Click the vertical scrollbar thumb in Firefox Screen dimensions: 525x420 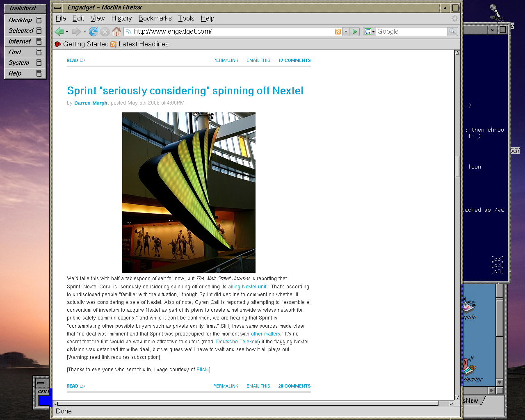point(457,167)
